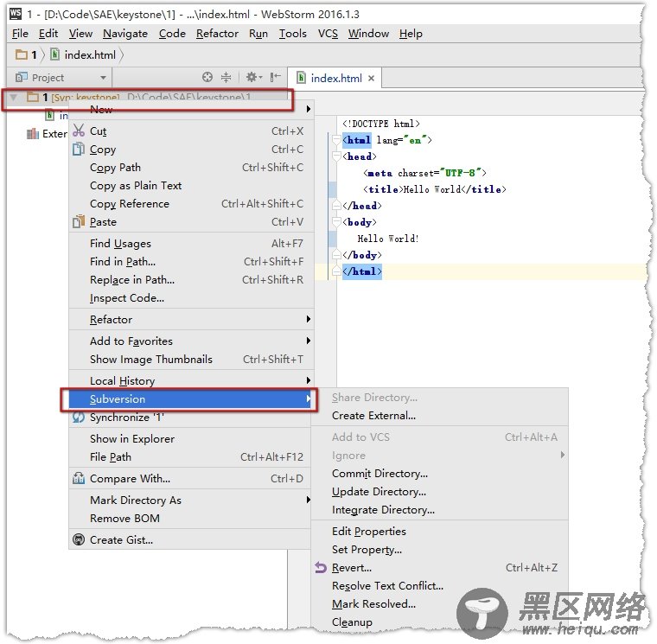This screenshot has width=657, height=644.
Task: Select Update Directory...
Action: 439,492
